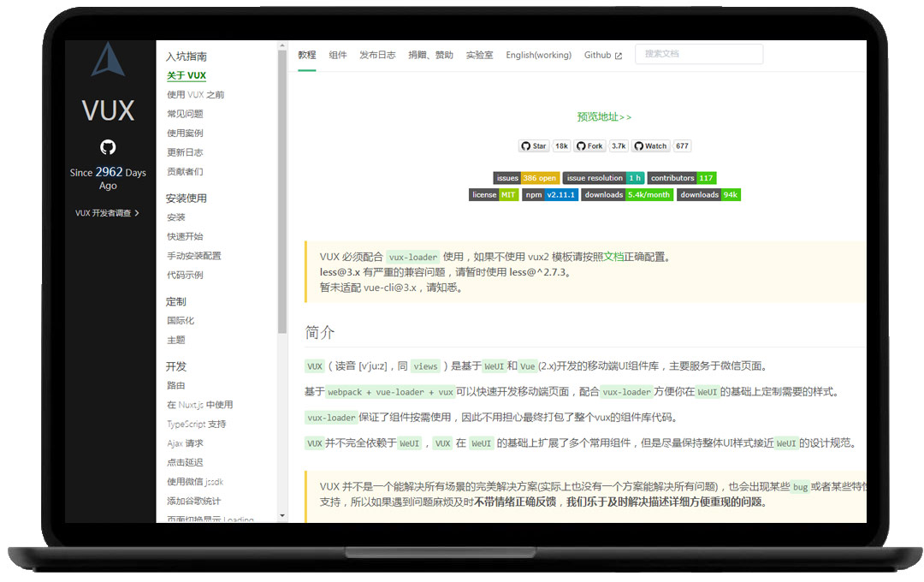
Task: Select 快速开始 in the sidebar
Action: (x=185, y=236)
